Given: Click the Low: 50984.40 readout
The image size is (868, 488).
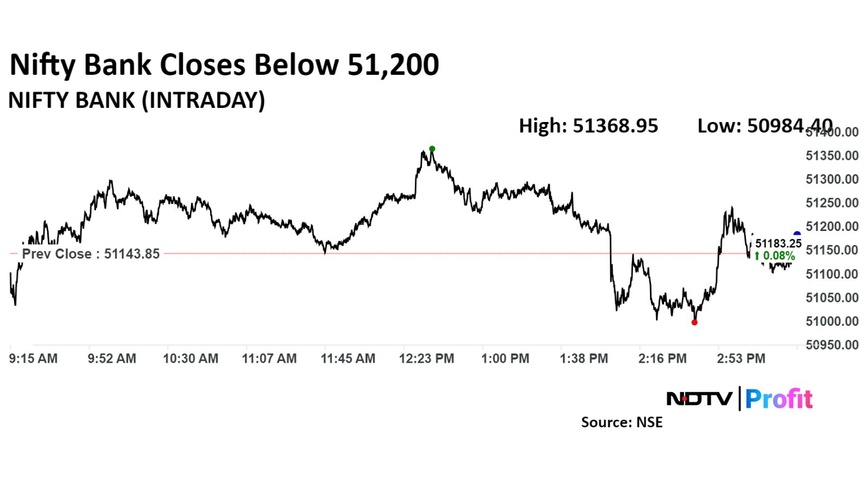Looking at the screenshot, I should click(x=764, y=126).
